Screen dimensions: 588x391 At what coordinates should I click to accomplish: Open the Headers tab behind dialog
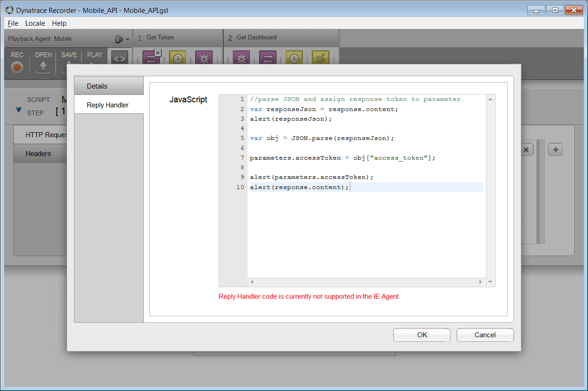(x=40, y=154)
